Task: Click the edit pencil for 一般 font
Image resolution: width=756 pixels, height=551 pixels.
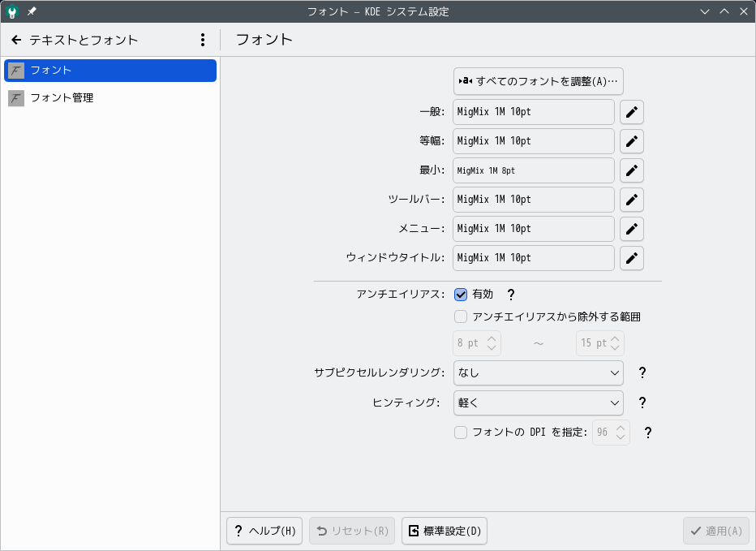Action: 632,112
